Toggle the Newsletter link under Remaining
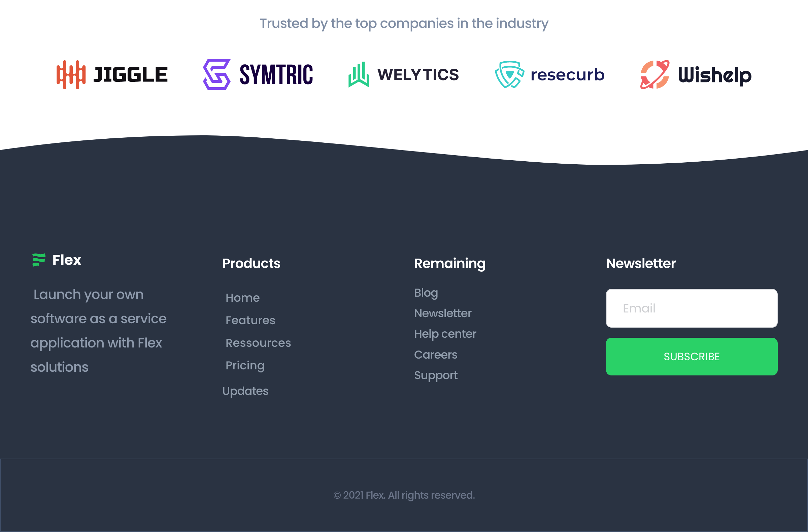The width and height of the screenshot is (808, 532). [443, 313]
